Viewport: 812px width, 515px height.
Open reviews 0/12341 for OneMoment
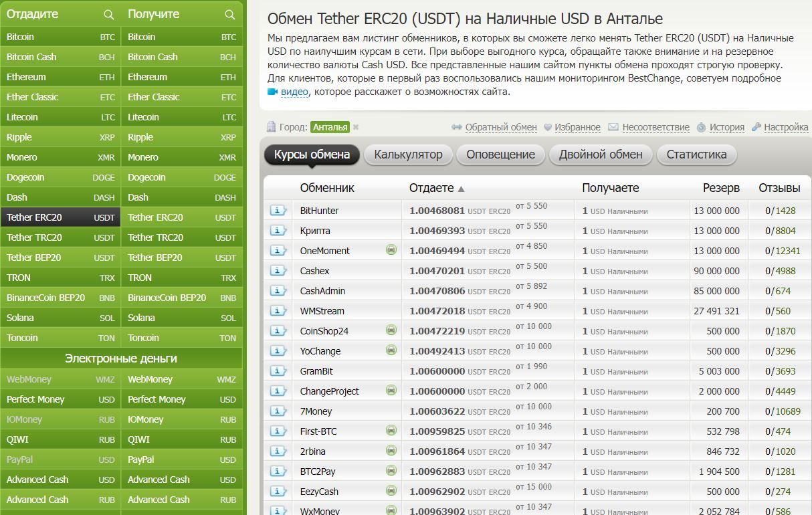coord(783,251)
